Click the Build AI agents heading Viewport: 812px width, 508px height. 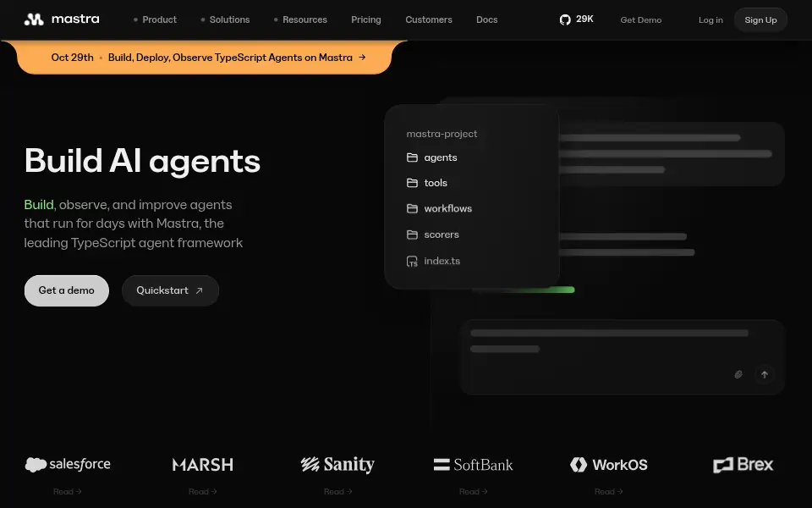point(142,161)
